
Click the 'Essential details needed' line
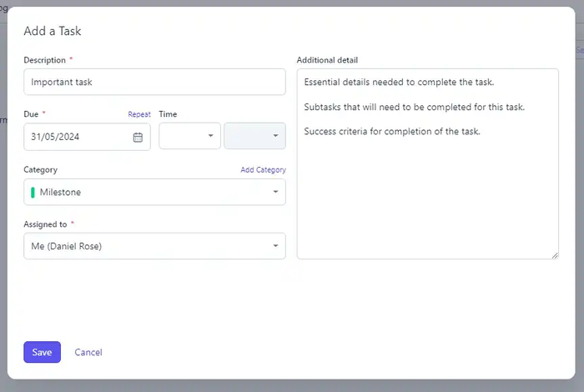click(399, 83)
